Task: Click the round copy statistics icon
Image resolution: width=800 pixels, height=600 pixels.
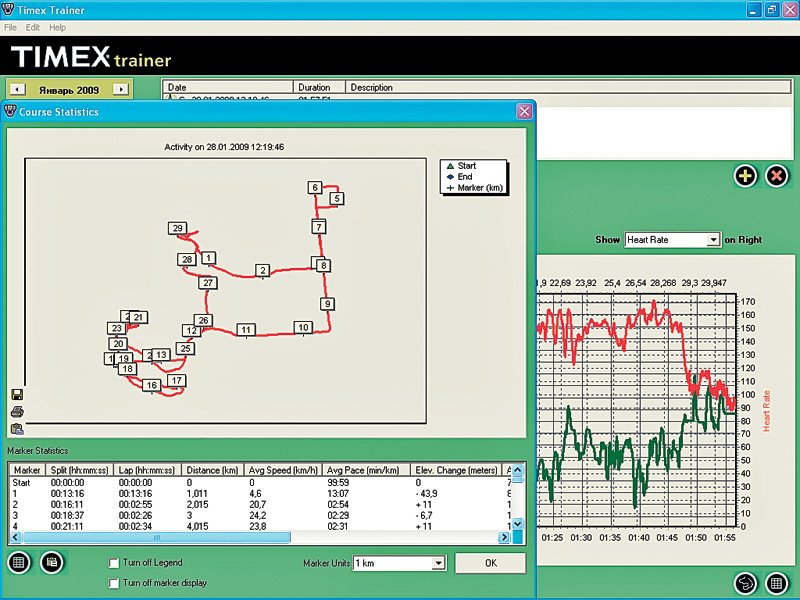Action: click(52, 562)
